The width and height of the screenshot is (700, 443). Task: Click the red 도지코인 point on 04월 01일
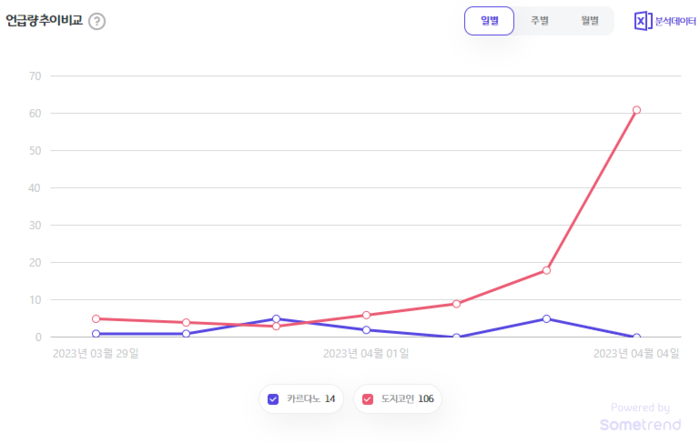(366, 315)
